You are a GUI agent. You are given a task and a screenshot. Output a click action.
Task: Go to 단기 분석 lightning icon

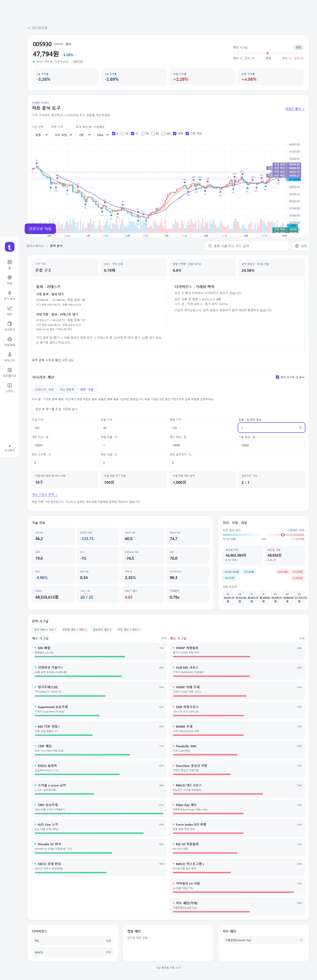point(9,293)
